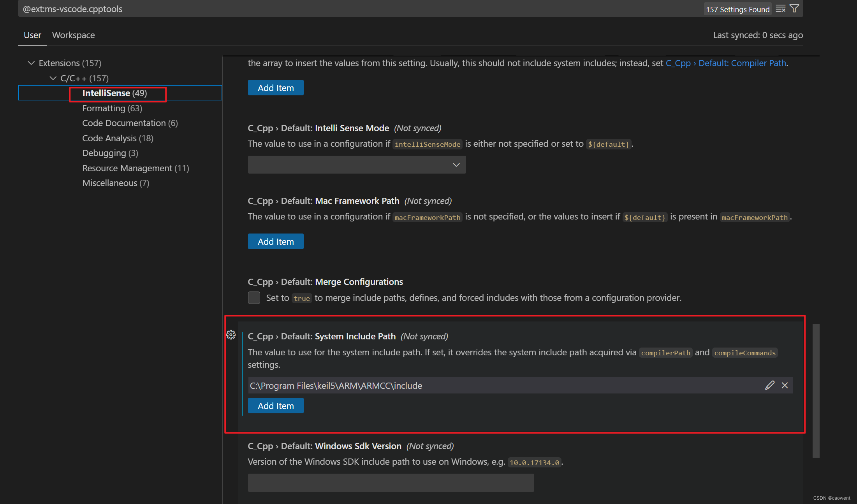Collapse the Extensions tree section
This screenshot has width=857, height=504.
(31, 63)
